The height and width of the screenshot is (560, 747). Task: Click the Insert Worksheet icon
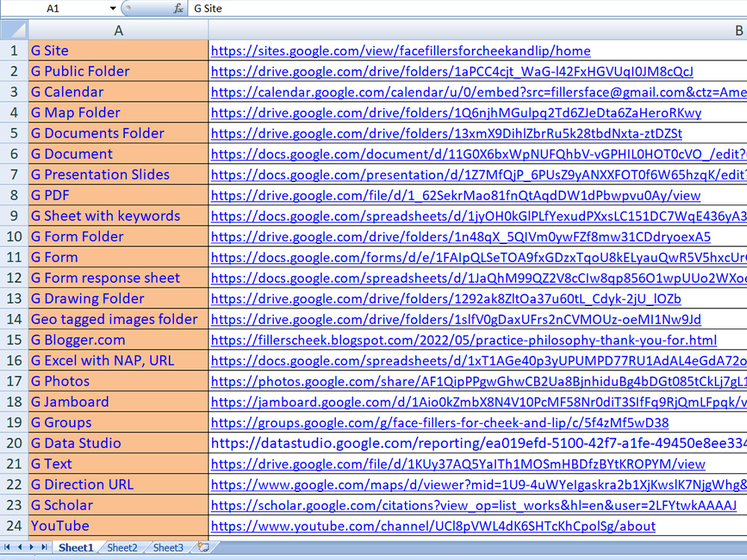coord(203,547)
